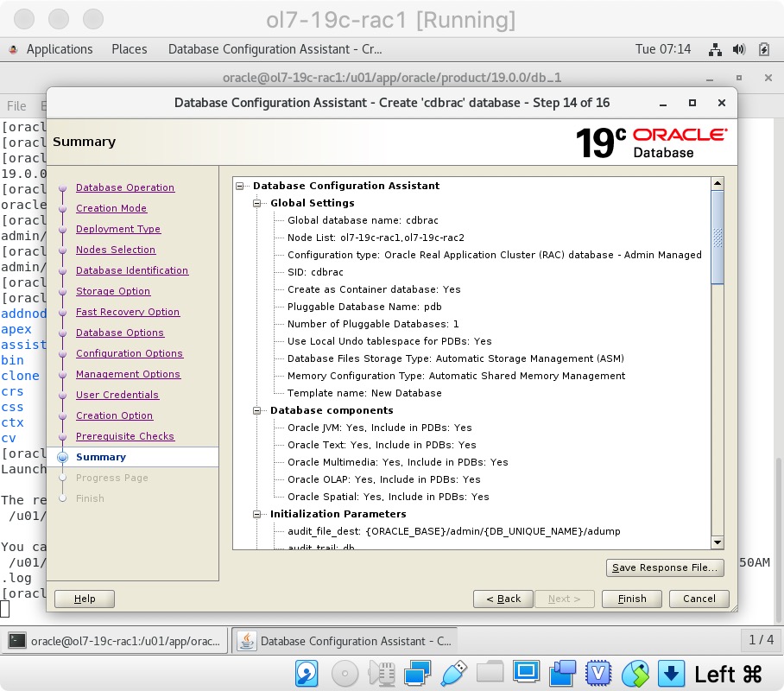The width and height of the screenshot is (784, 691).
Task: Click summary scrollbar down arrow
Action: (718, 542)
